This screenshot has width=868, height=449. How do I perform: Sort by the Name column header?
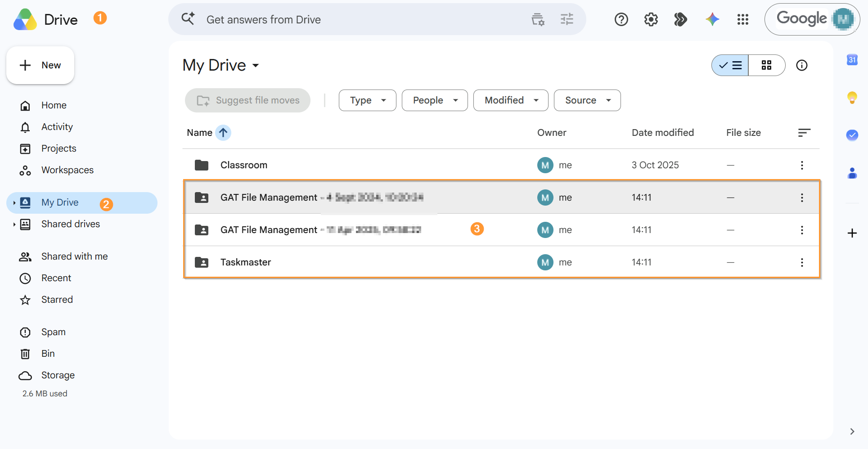coord(199,133)
